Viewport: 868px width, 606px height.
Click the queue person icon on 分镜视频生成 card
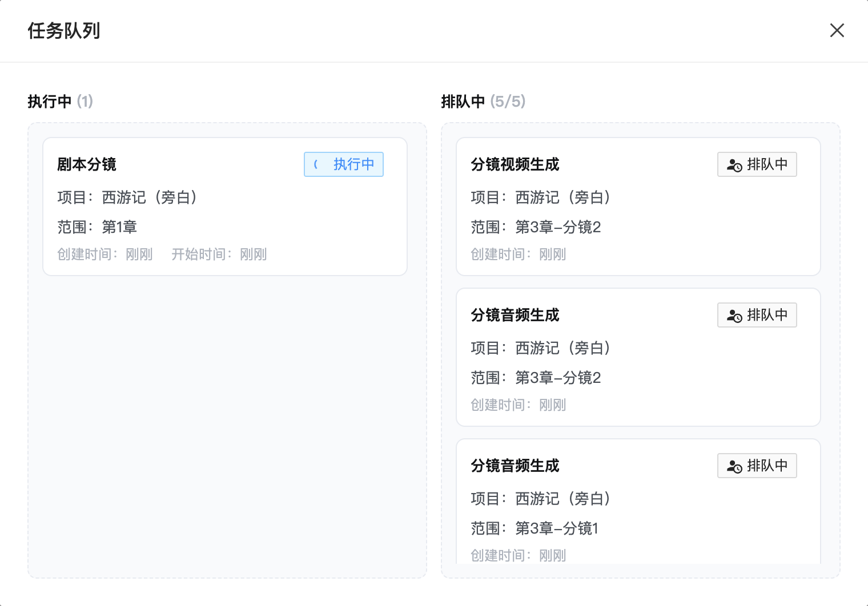tap(733, 164)
